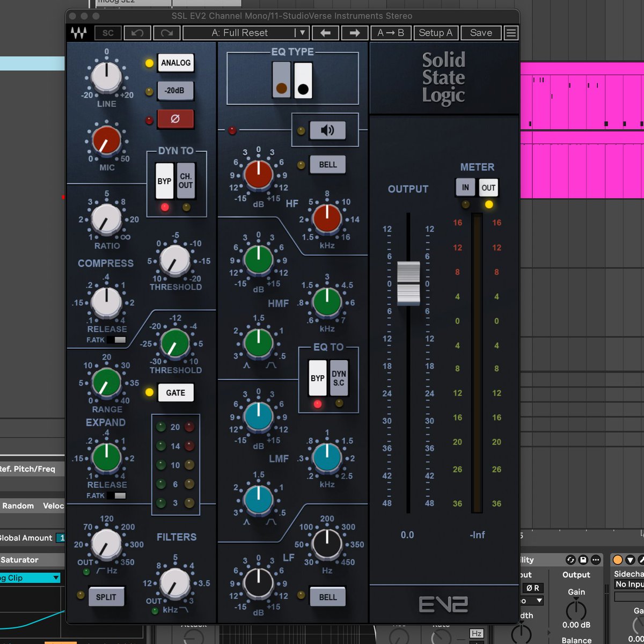Click the Setup A button
The height and width of the screenshot is (644, 644).
click(435, 33)
